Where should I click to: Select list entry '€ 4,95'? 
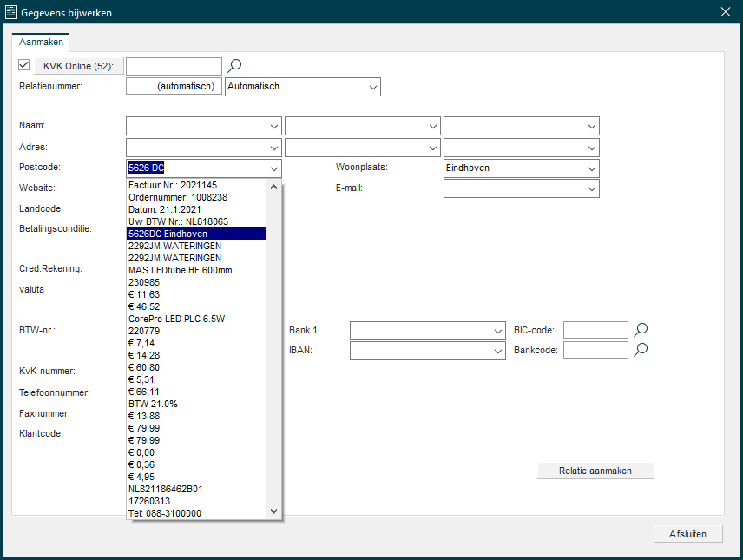click(197, 477)
